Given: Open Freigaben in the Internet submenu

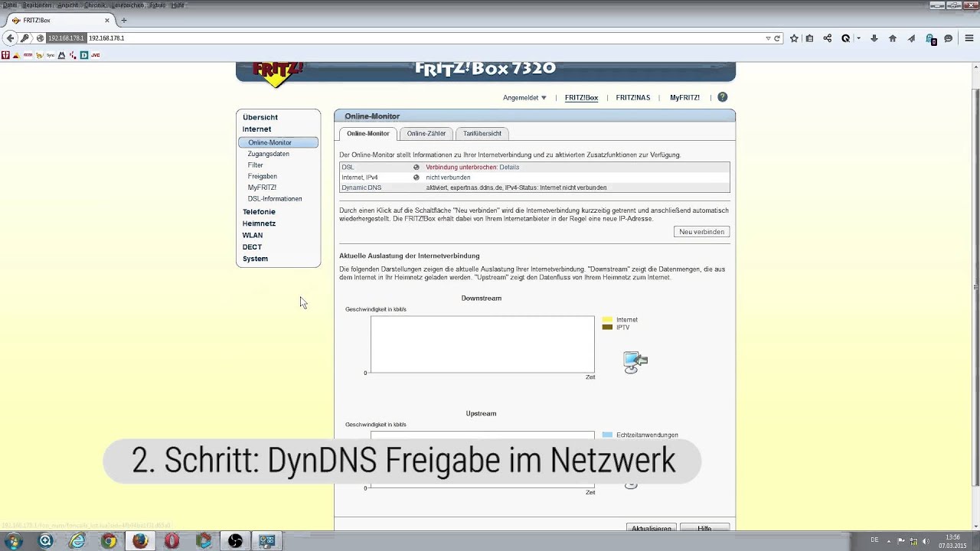Looking at the screenshot, I should 263,176.
